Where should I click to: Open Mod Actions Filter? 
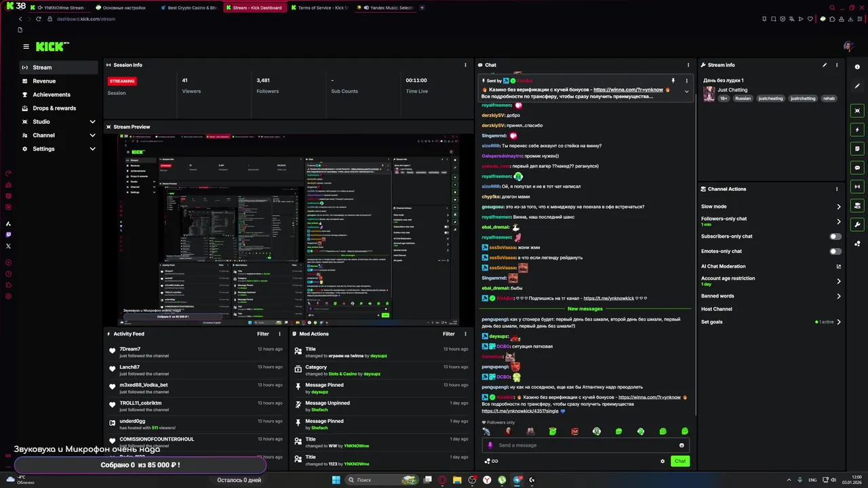click(449, 334)
